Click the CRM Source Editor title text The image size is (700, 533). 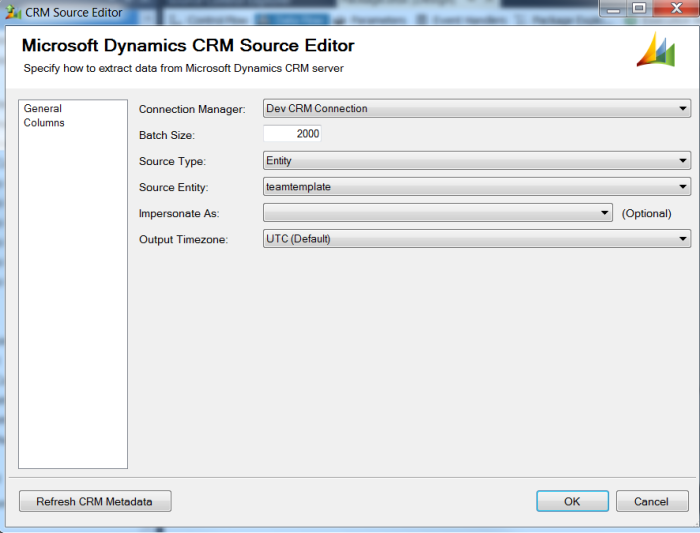[x=73, y=13]
